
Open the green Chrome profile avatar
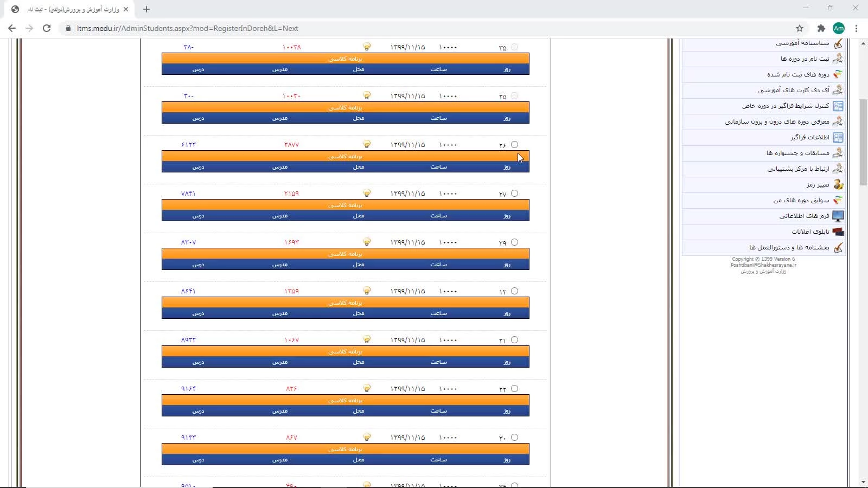tap(839, 28)
